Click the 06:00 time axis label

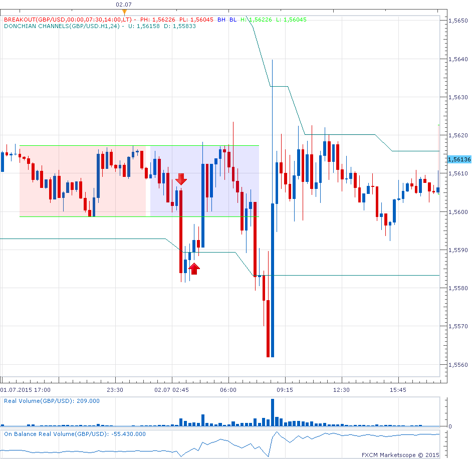(x=228, y=390)
